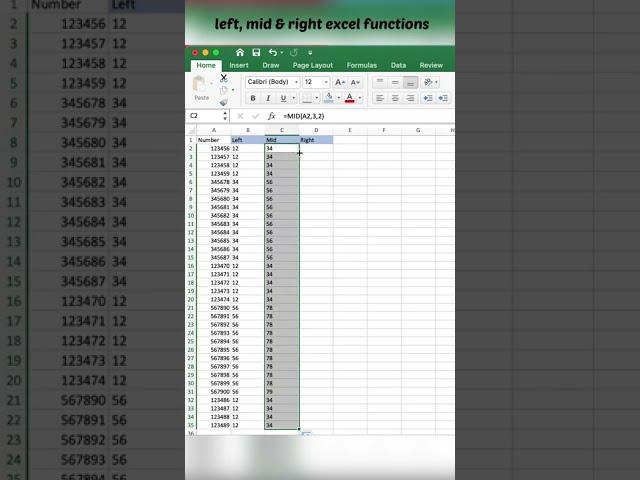This screenshot has width=640, height=480.
Task: Click the green full-screen window button
Action: [x=216, y=53]
